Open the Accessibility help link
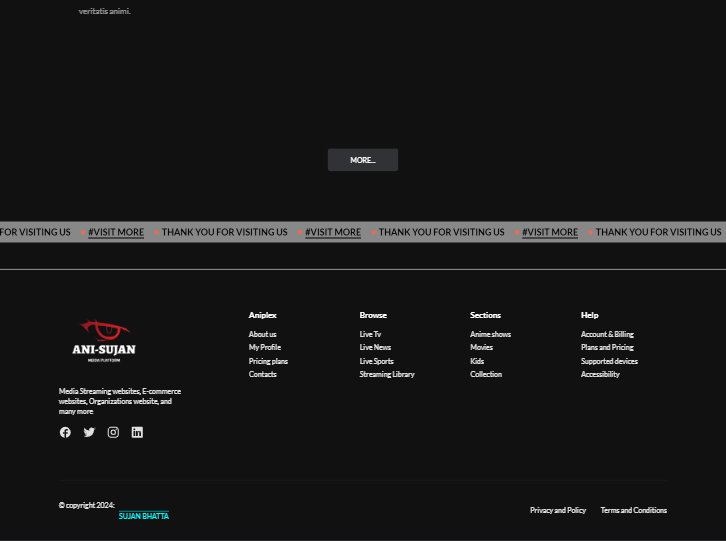726x541 pixels. click(x=600, y=374)
